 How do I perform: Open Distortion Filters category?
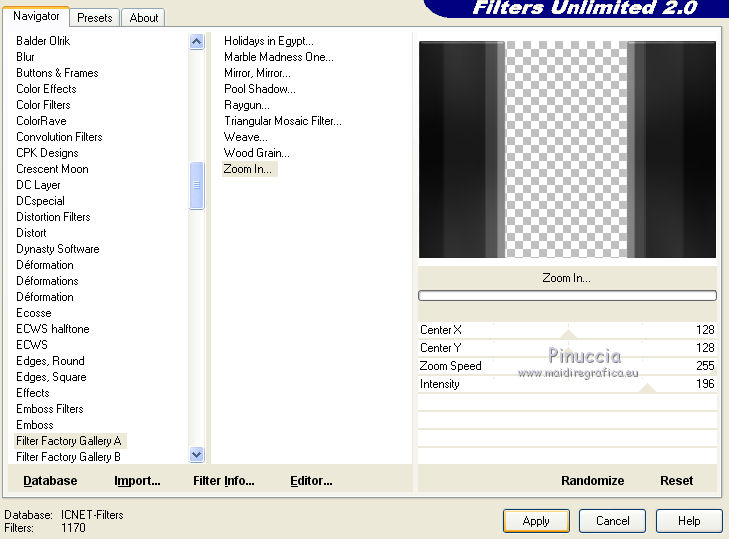pos(53,217)
